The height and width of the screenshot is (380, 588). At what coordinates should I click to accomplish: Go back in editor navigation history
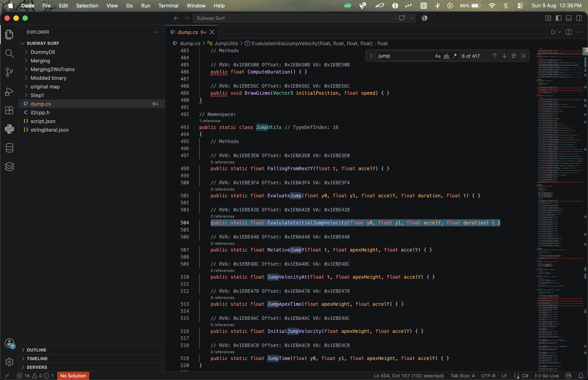pyautogui.click(x=176, y=18)
